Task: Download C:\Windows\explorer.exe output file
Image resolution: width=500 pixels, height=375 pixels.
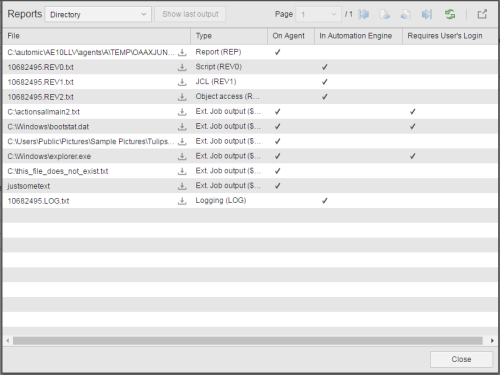Action: tap(182, 156)
